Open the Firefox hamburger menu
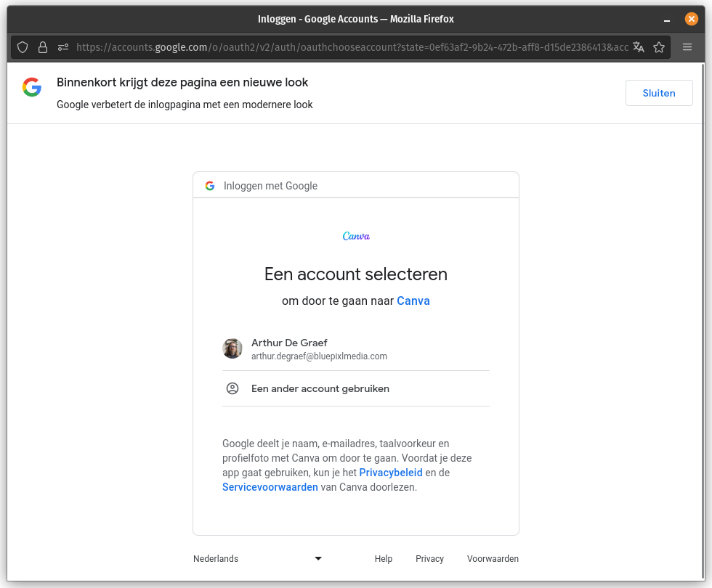Viewport: 712px width, 588px height. [687, 47]
